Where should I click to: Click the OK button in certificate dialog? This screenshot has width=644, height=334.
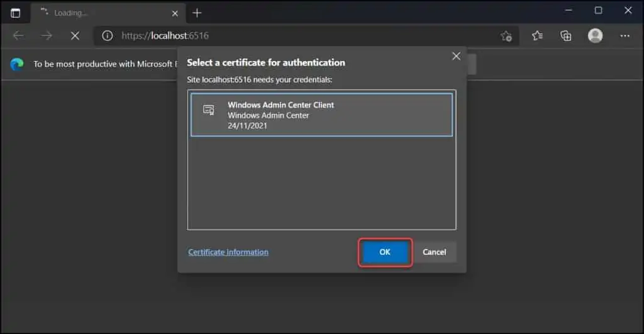[385, 252]
